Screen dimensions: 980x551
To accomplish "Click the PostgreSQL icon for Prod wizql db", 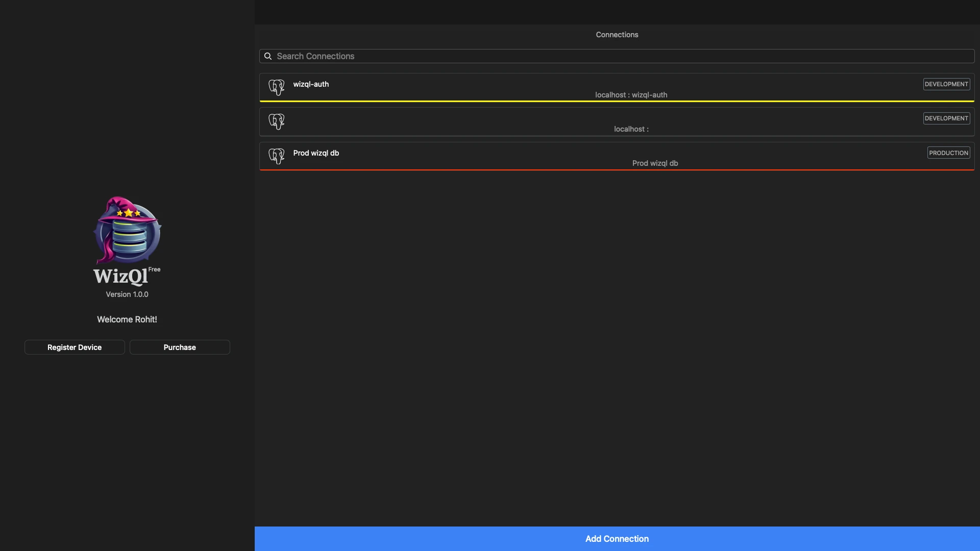I will [x=276, y=156].
